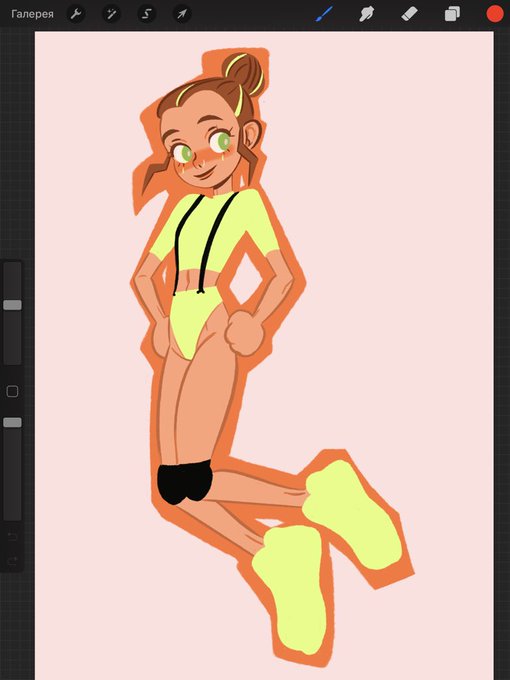Image resolution: width=510 pixels, height=680 pixels.
Task: Click the brush opacity slider handle
Action: pos(12,422)
